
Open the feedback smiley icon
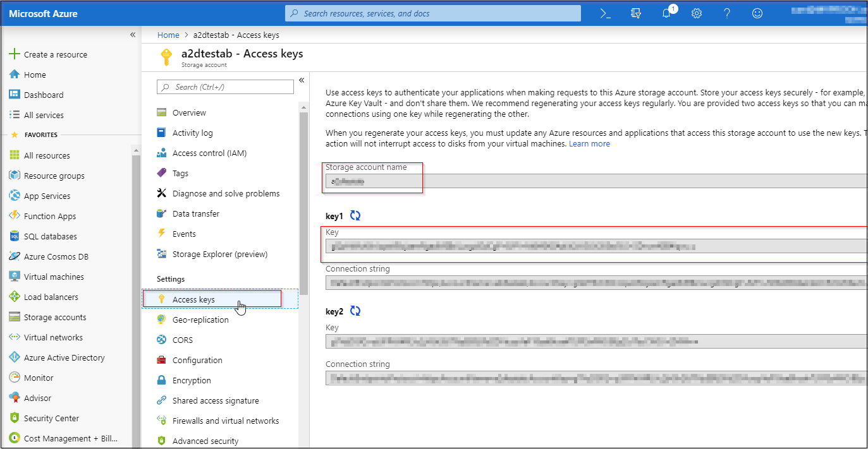(x=757, y=13)
